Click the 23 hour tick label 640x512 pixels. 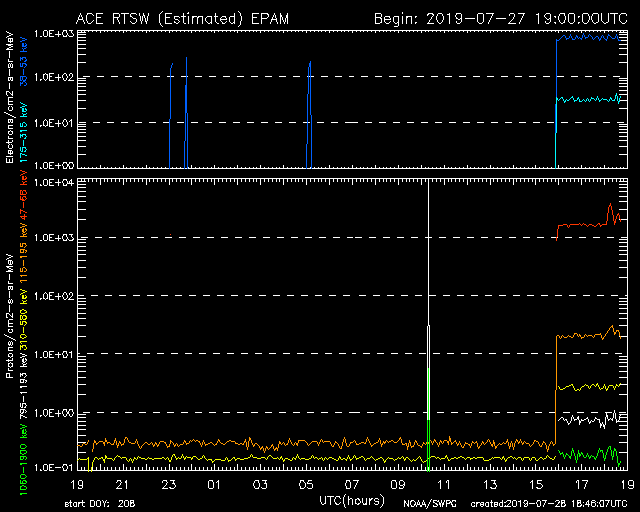point(170,484)
